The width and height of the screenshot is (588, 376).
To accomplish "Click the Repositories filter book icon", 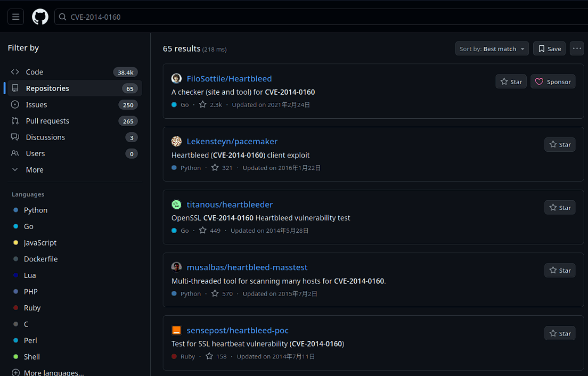I will pos(15,88).
